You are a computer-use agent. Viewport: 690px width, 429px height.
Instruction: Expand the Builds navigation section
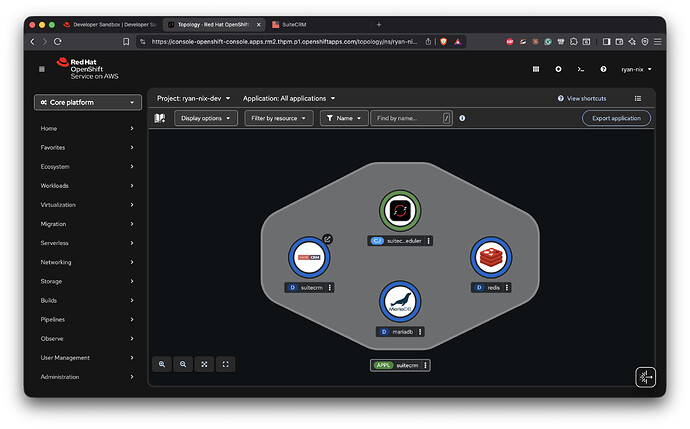pyautogui.click(x=87, y=301)
